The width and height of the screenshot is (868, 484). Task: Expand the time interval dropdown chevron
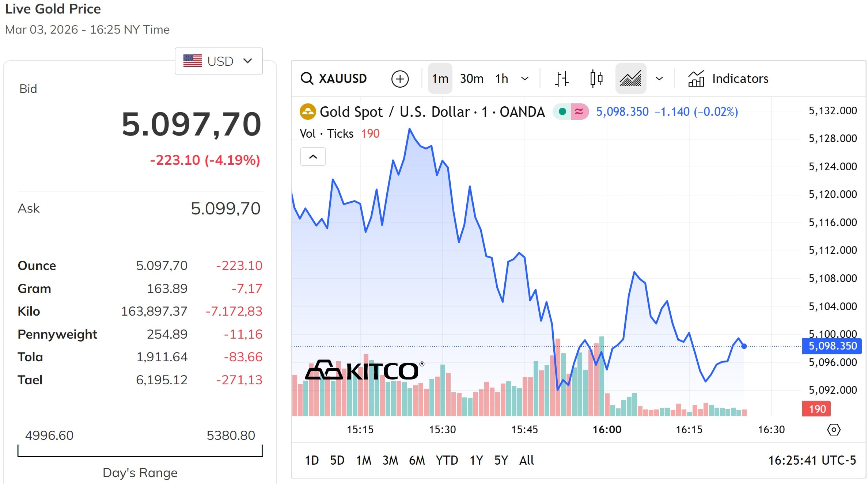pos(525,79)
